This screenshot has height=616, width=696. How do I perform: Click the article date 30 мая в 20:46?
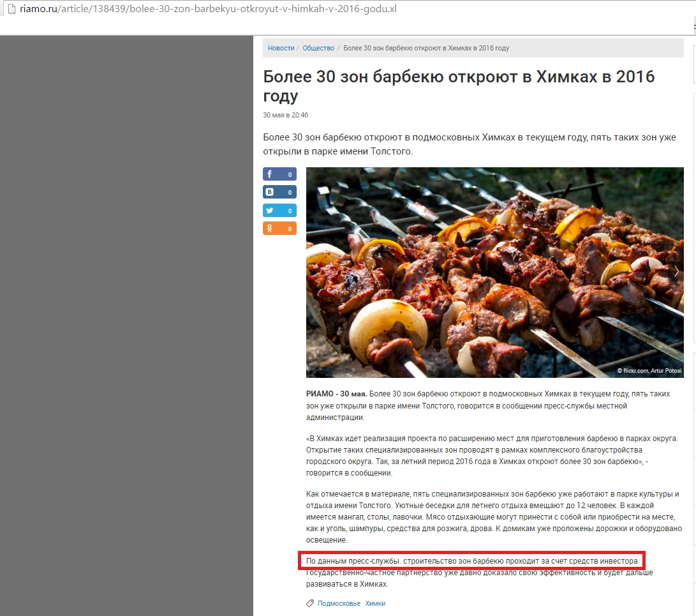(x=285, y=115)
